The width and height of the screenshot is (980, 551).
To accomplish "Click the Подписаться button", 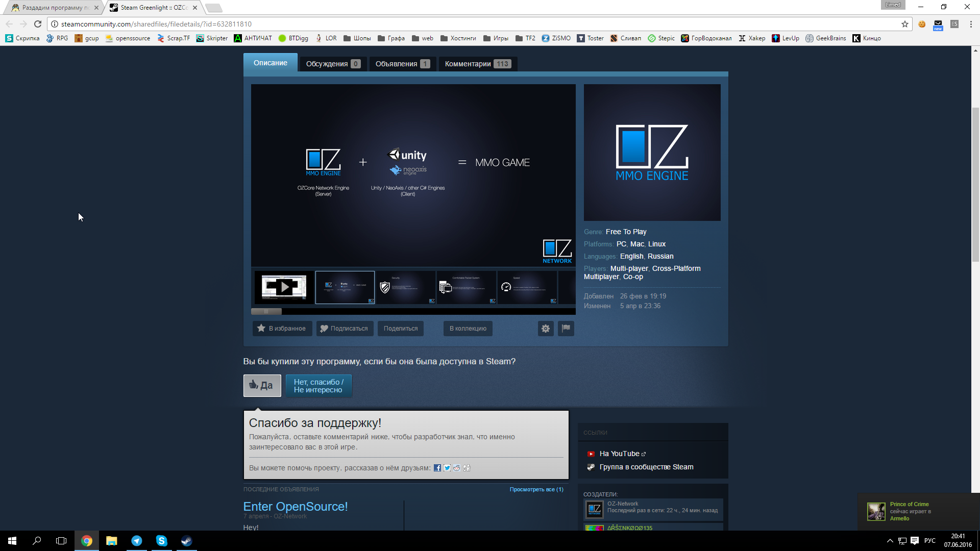I will [345, 329].
